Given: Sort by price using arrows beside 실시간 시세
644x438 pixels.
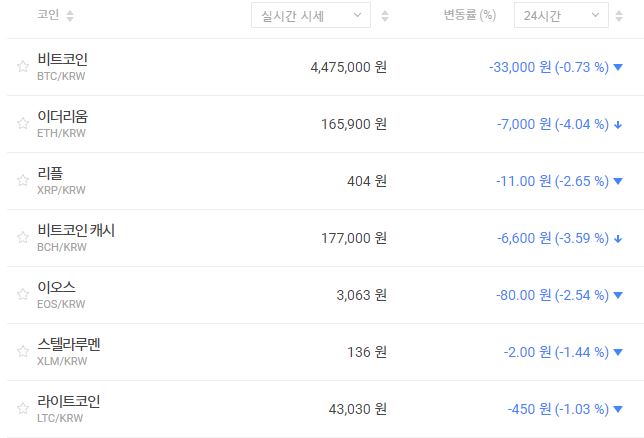Looking at the screenshot, I should tap(385, 16).
